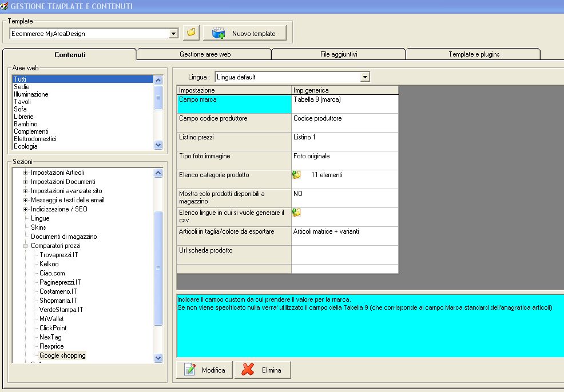Click the Tabella 9 (marca) value cell
This screenshot has width=564, height=392.
(x=345, y=104)
